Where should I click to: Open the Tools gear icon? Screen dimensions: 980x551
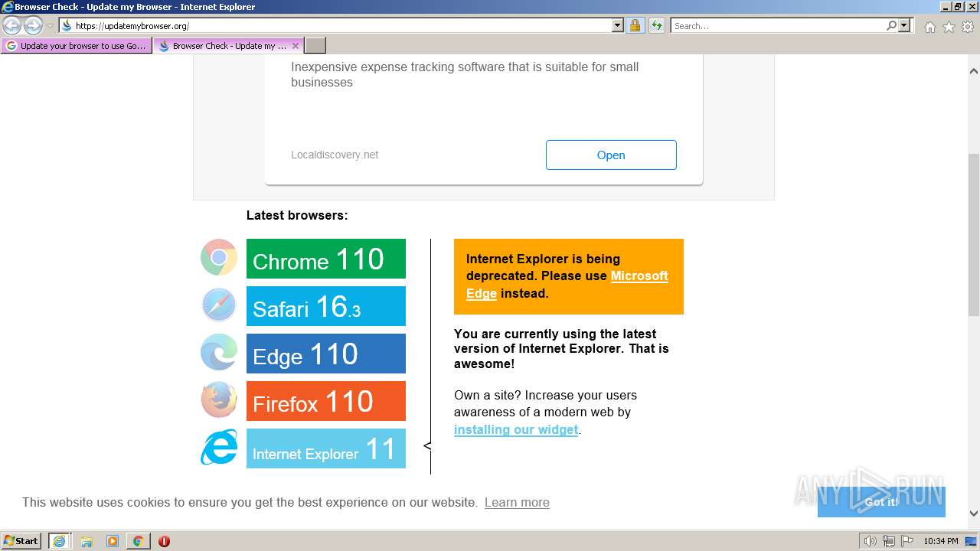point(968,27)
